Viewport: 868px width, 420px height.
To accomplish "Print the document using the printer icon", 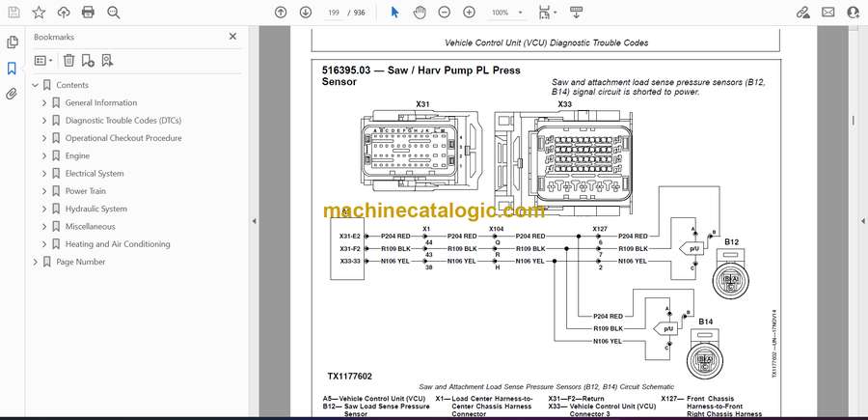I will tap(88, 13).
